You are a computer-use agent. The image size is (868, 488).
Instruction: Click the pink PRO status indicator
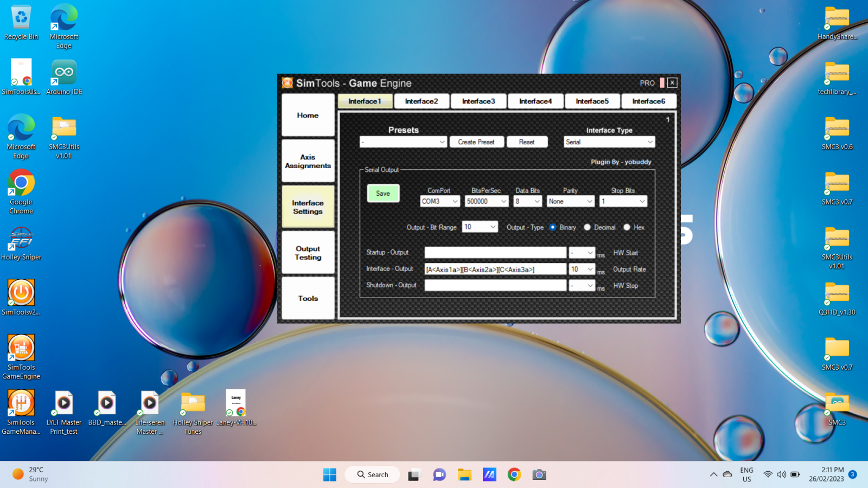pyautogui.click(x=662, y=82)
